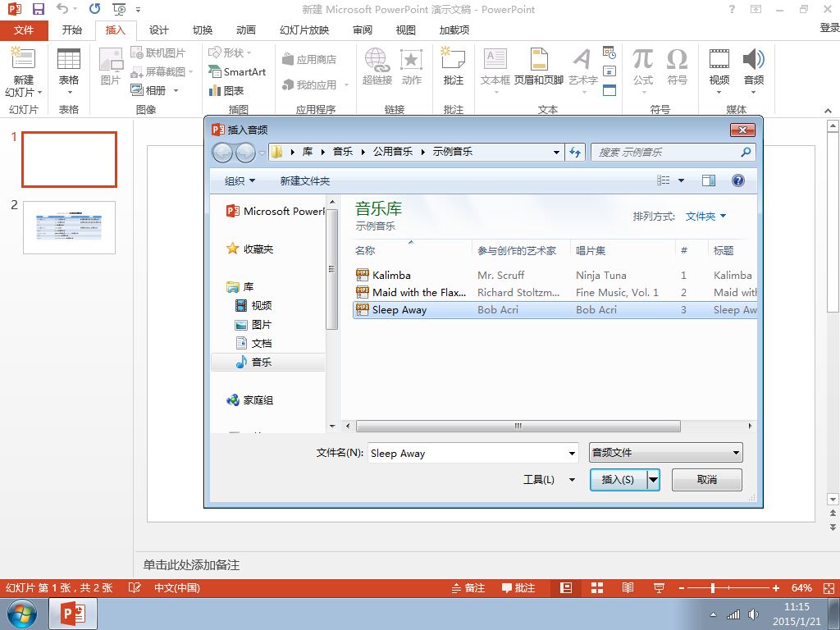Click My Apps (我的应用)
840x630 pixels.
click(x=316, y=84)
